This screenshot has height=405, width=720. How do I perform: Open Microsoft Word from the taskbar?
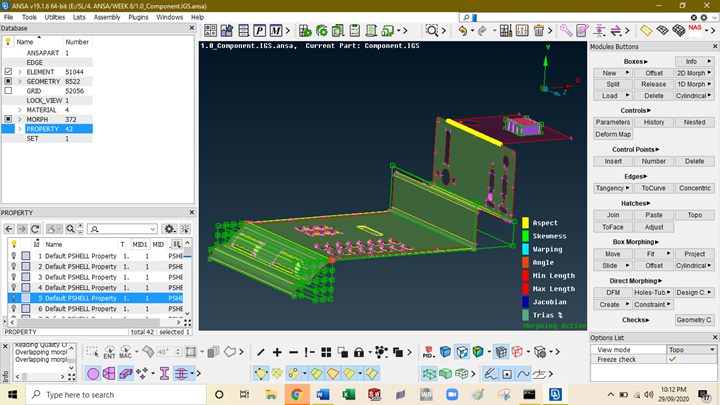[322, 394]
